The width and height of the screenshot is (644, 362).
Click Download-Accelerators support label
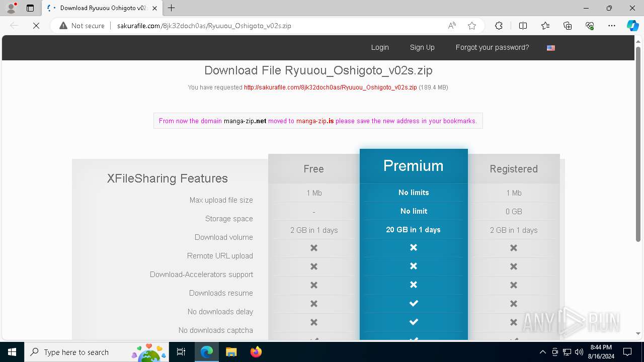201,275
